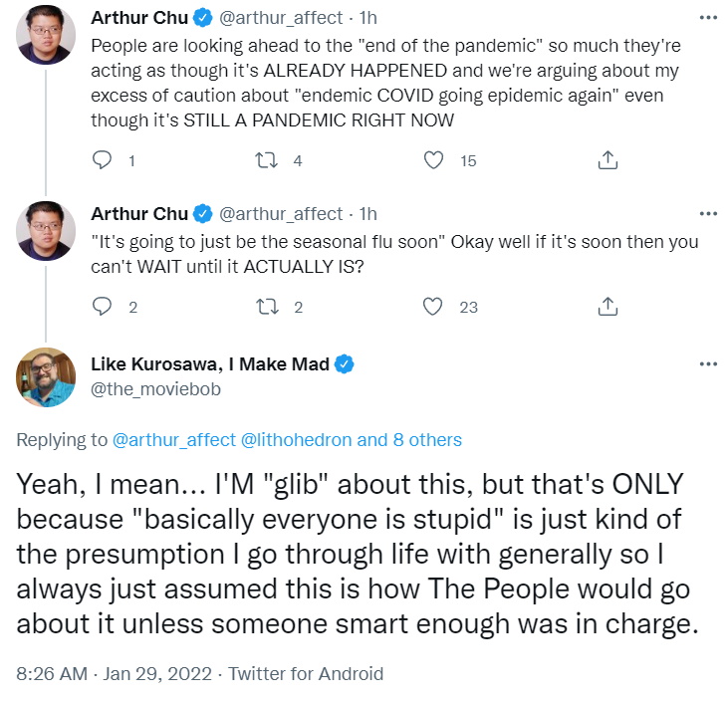Screen dimensions: 728x704
Task: Share the first Arthur Chu tweet
Action: (607, 160)
